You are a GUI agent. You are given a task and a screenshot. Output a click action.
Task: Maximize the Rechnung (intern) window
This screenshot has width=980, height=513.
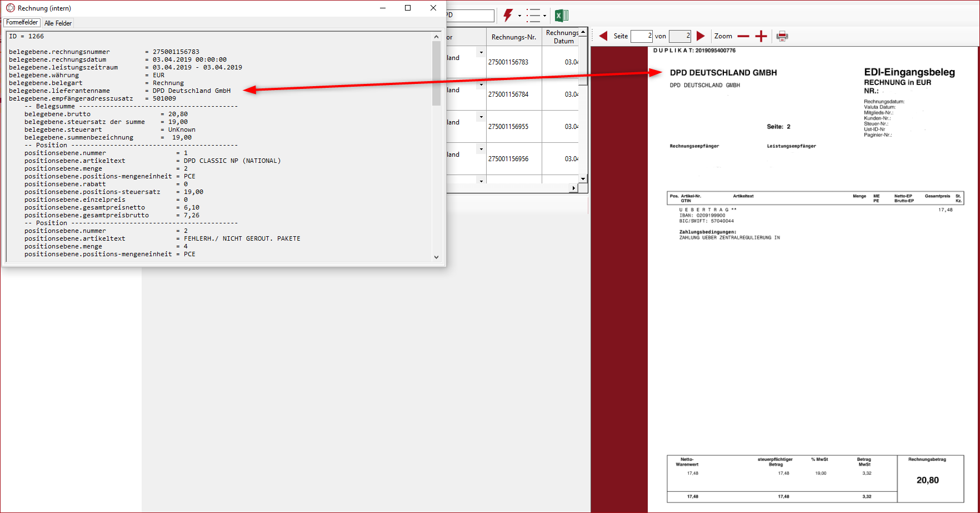408,8
